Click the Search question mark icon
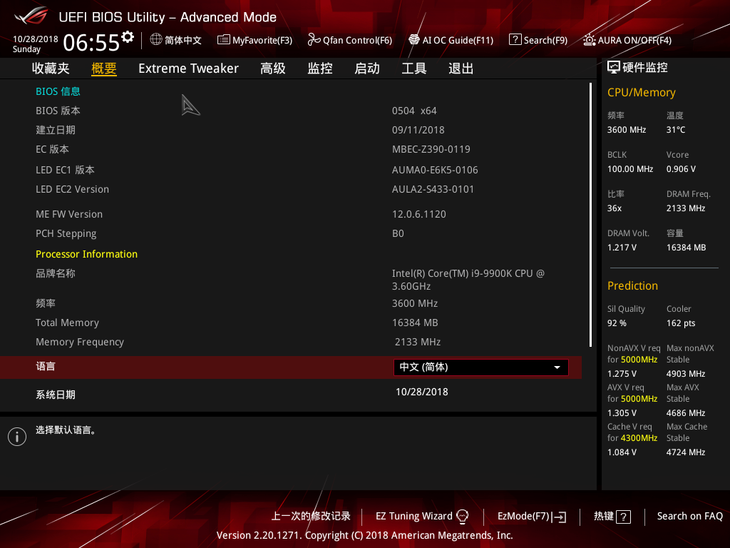Screen dimensions: 730x548 pyautogui.click(x=515, y=40)
